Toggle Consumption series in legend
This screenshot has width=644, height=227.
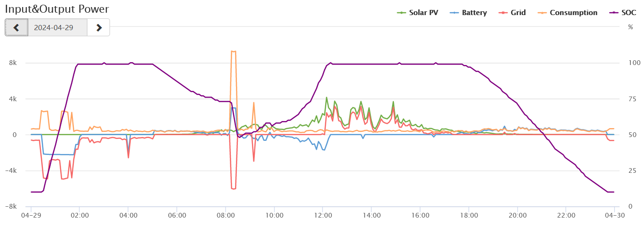(x=573, y=13)
